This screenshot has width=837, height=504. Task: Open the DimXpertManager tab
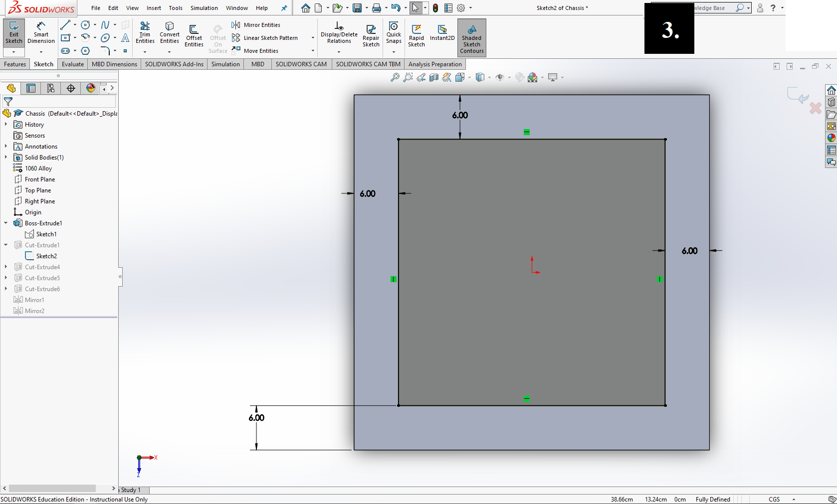click(x=71, y=88)
